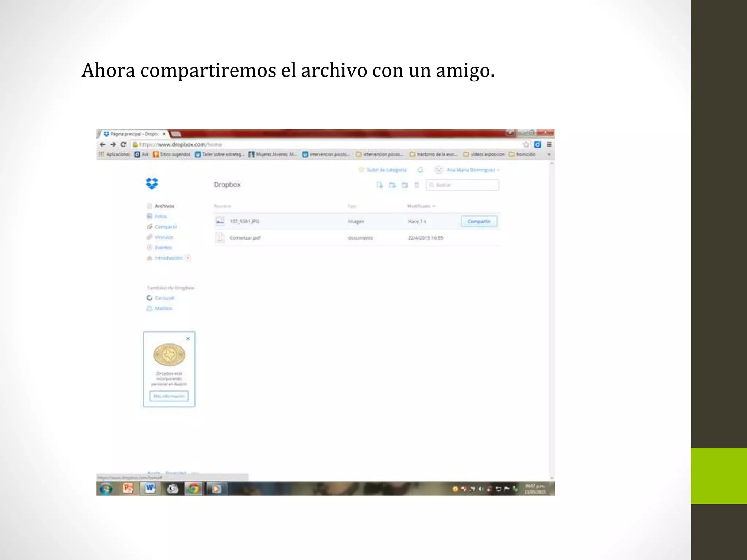Select the Página principal - Dropbox tab
The height and width of the screenshot is (560, 747).
click(x=134, y=134)
